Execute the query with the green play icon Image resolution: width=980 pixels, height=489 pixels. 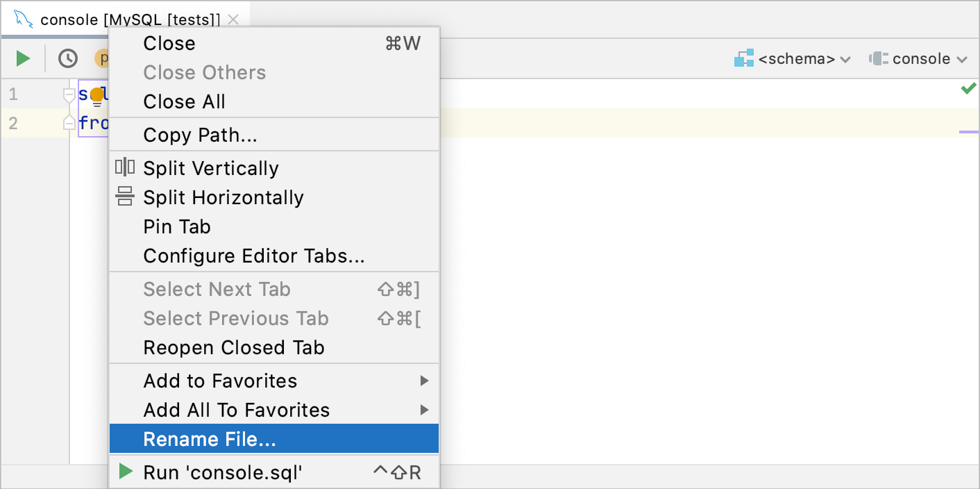click(x=23, y=58)
